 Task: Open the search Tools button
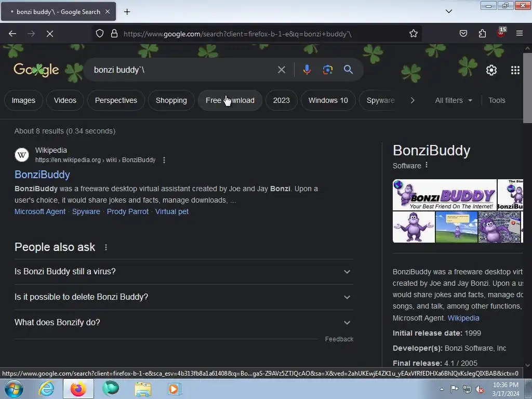point(497,100)
